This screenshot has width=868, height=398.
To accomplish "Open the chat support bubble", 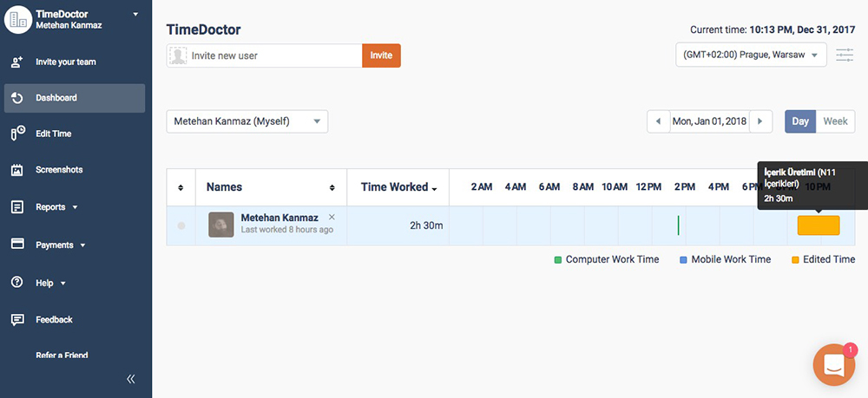I will pos(833,365).
